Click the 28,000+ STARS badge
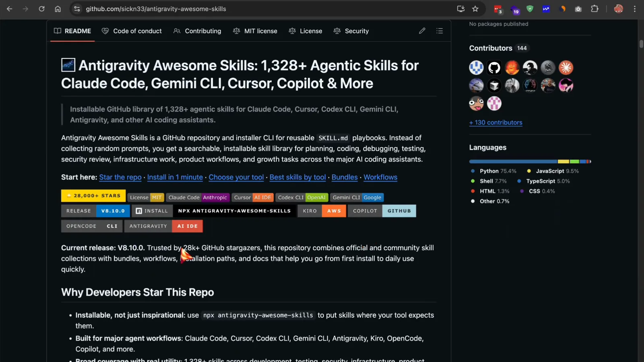The image size is (644, 362). pyautogui.click(x=93, y=195)
